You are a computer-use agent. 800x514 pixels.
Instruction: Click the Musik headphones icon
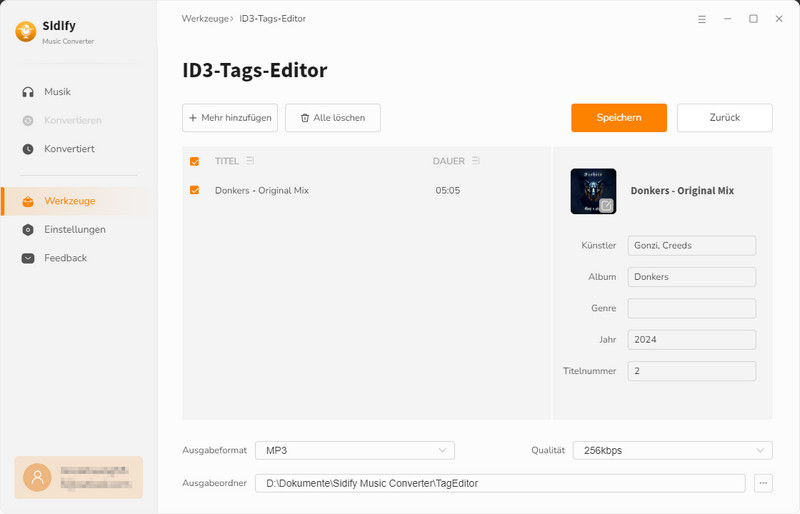[28, 92]
